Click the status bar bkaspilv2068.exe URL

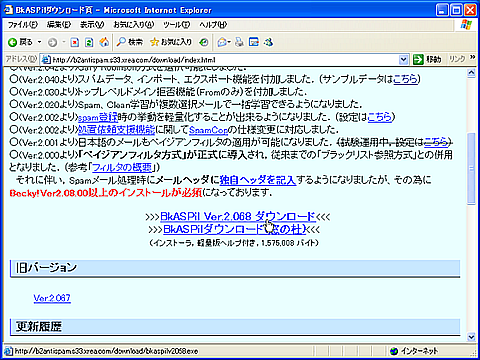click(106, 351)
